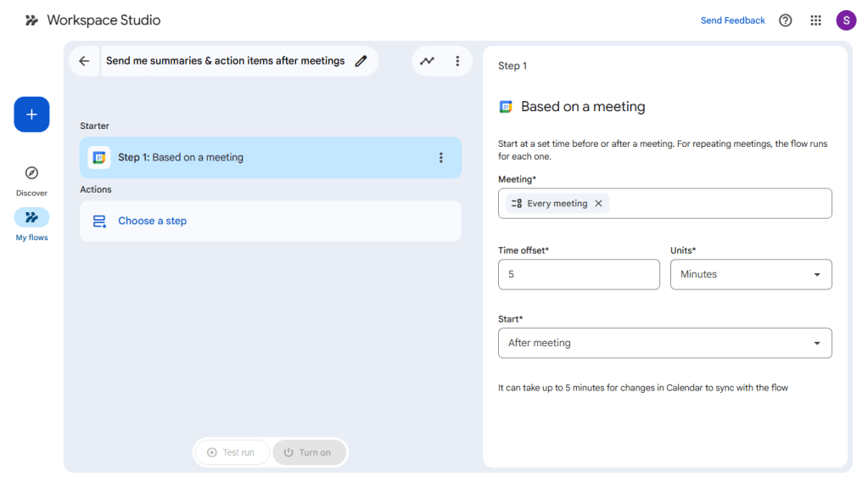
Task: Expand the Units dropdown arrow
Action: point(816,275)
